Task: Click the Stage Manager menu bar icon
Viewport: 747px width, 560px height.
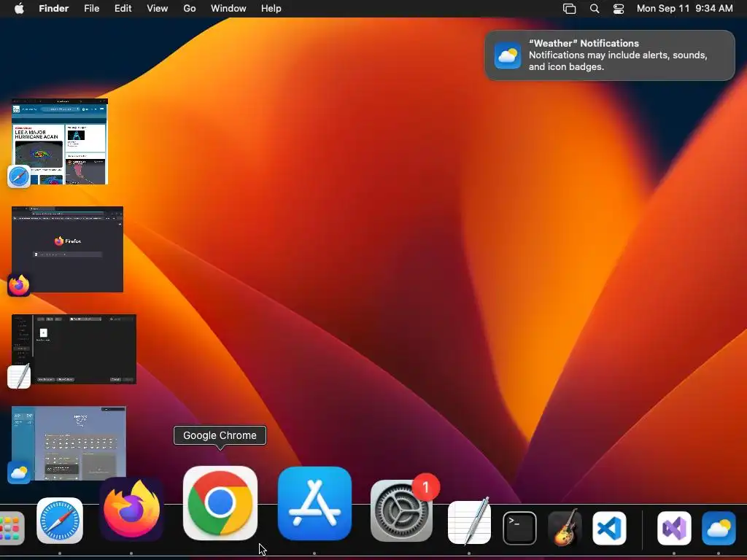Action: point(569,9)
